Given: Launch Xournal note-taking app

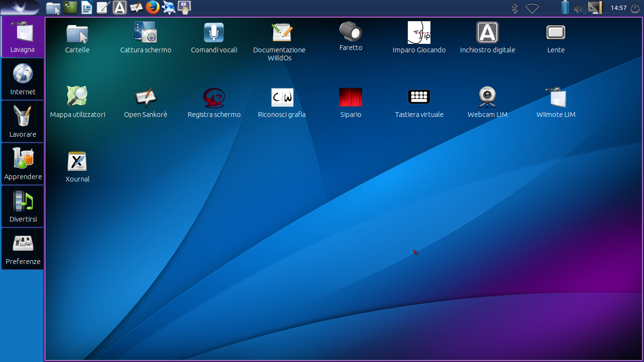Looking at the screenshot, I should pos(77,162).
